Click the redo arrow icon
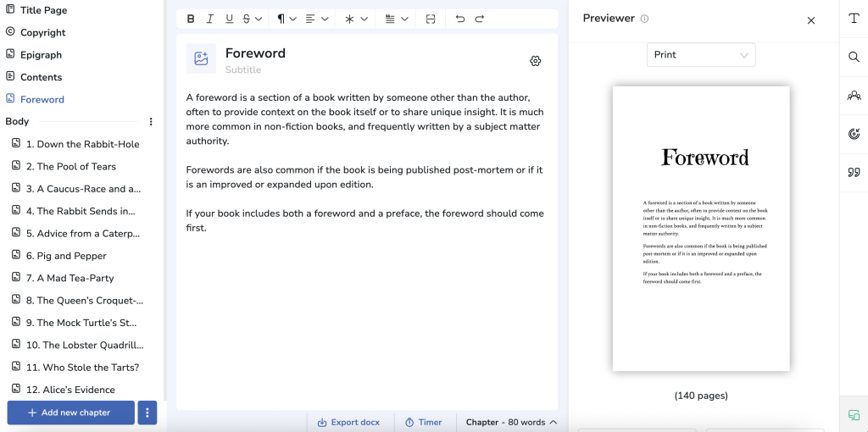This screenshot has width=868, height=432. [x=480, y=19]
